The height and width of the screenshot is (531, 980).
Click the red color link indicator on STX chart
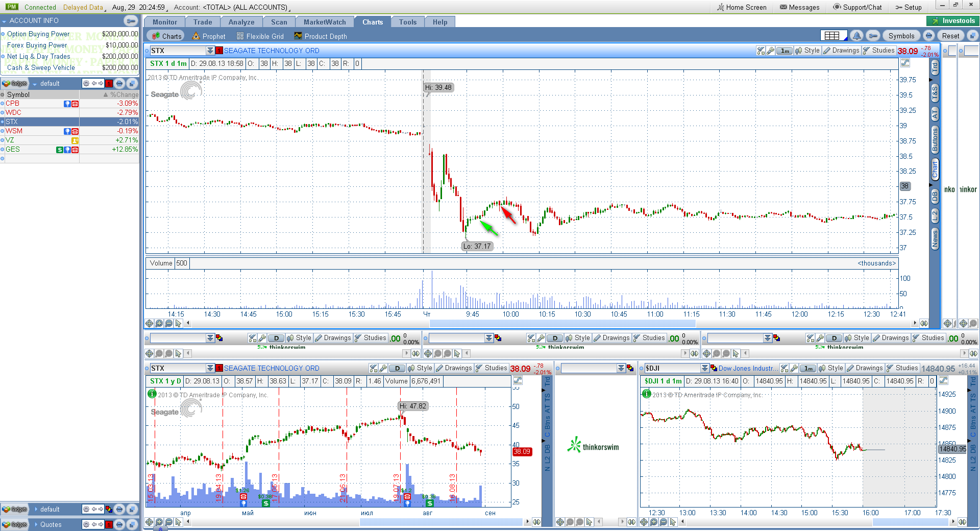(x=219, y=51)
